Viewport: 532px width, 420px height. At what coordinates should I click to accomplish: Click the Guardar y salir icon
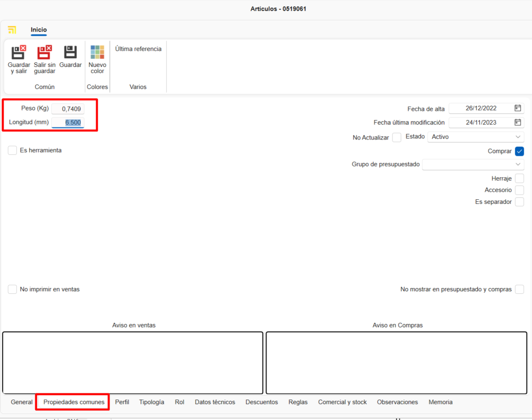coord(19,52)
